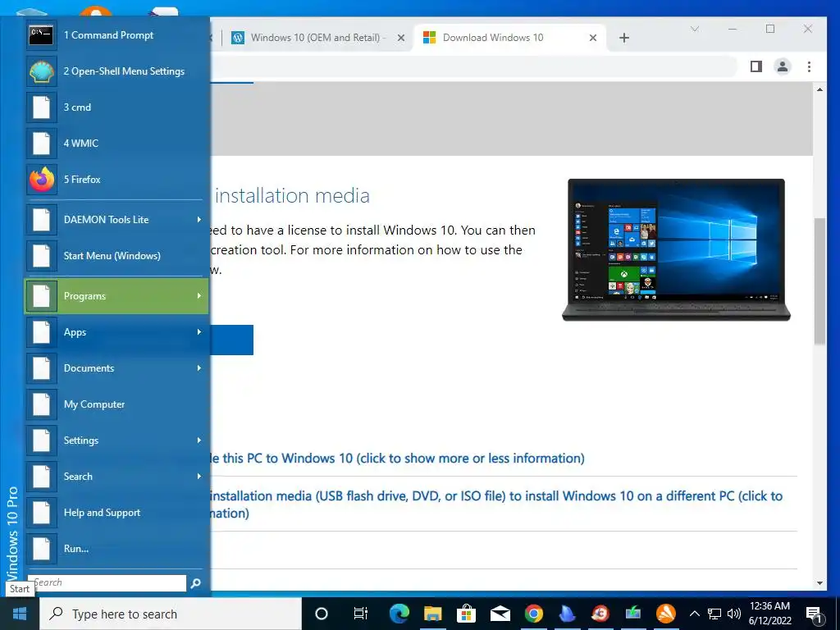840x630 pixels.
Task: Open the network tray icon
Action: (x=714, y=614)
